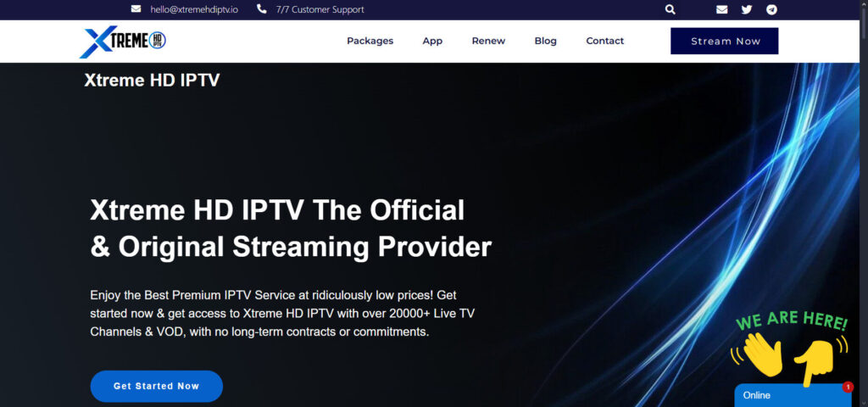This screenshot has height=407, width=868.
Task: Click the headline 'Xtreme HD IPTV The Official'
Action: 277,210
